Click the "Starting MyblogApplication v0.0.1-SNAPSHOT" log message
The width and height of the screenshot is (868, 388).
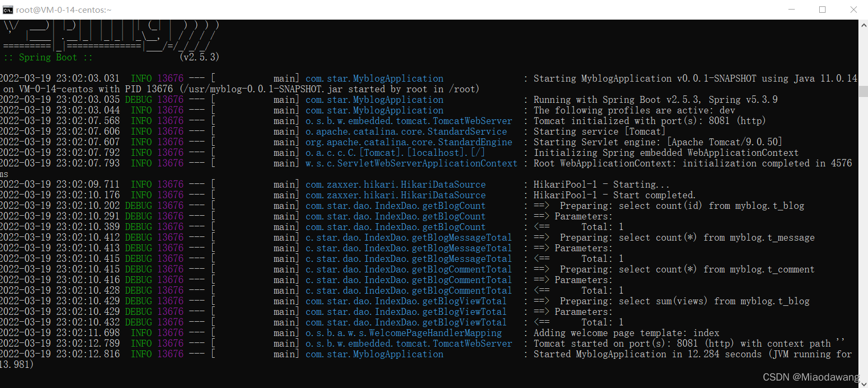pos(645,78)
